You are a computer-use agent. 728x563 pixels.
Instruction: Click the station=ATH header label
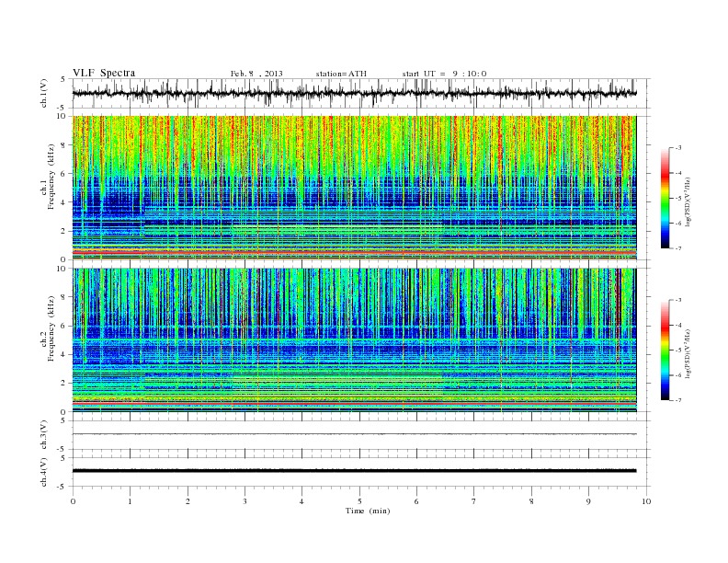coord(341,74)
